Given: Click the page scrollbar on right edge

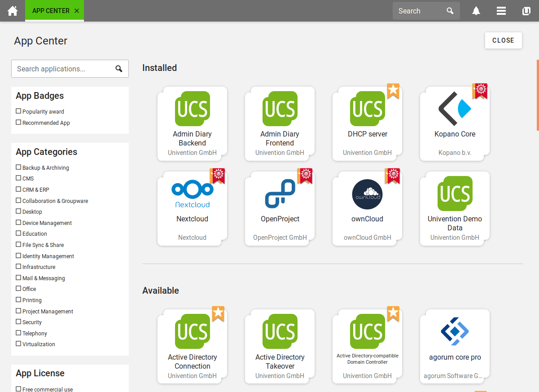Looking at the screenshot, I should coord(538,95).
